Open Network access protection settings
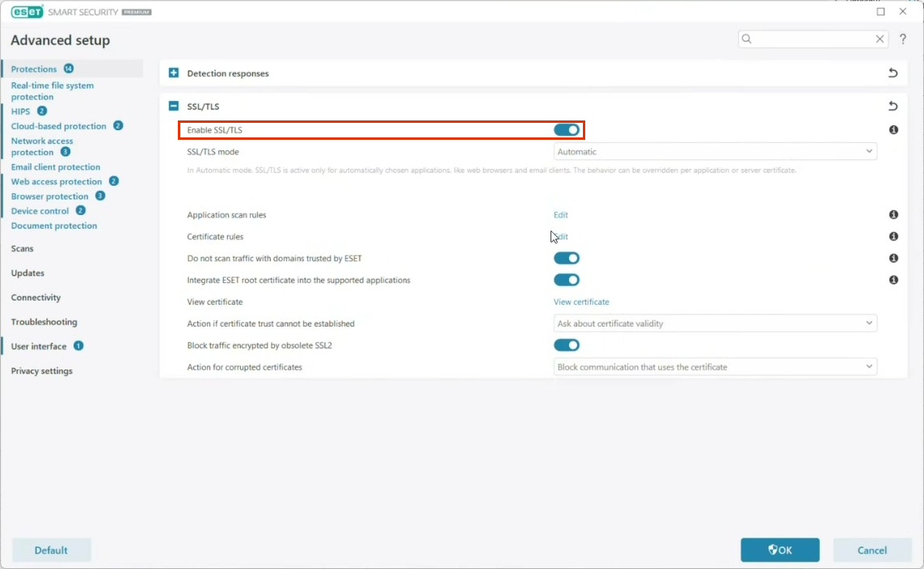The image size is (924, 569). (42, 146)
